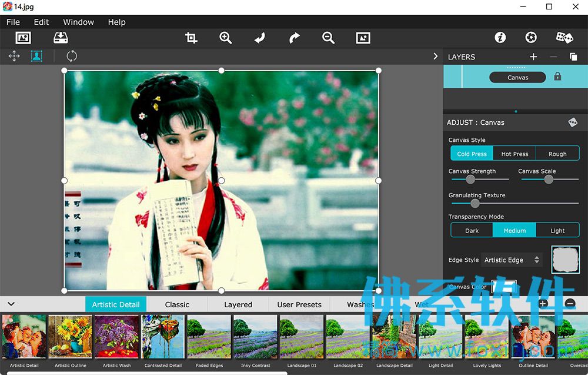Add a new layer with plus
Image resolution: width=588 pixels, height=375 pixels.
coord(533,57)
